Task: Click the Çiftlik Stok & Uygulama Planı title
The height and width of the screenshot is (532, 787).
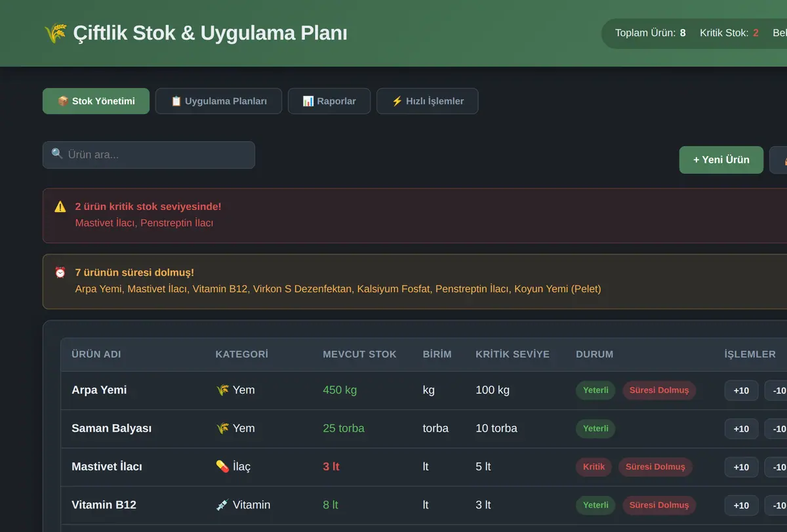Action: (210, 33)
